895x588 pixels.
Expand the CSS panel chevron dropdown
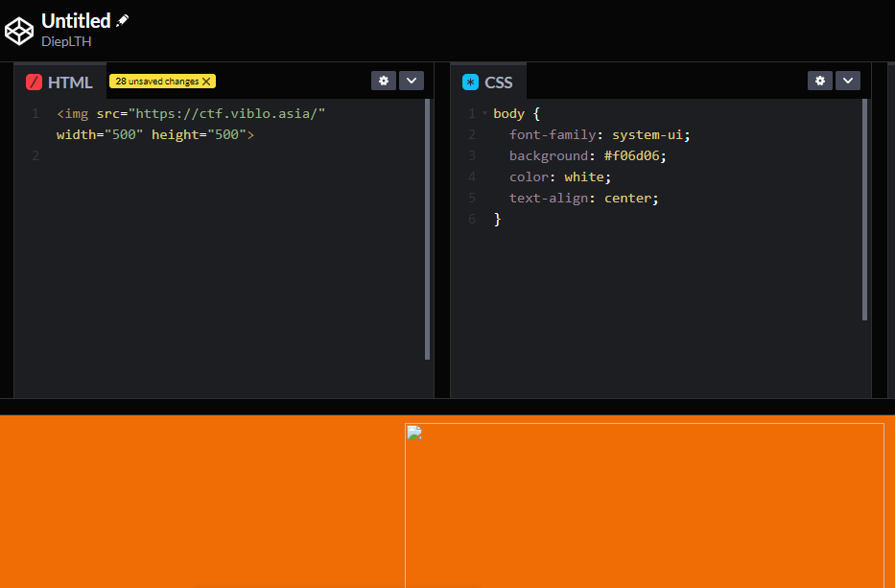pyautogui.click(x=848, y=81)
